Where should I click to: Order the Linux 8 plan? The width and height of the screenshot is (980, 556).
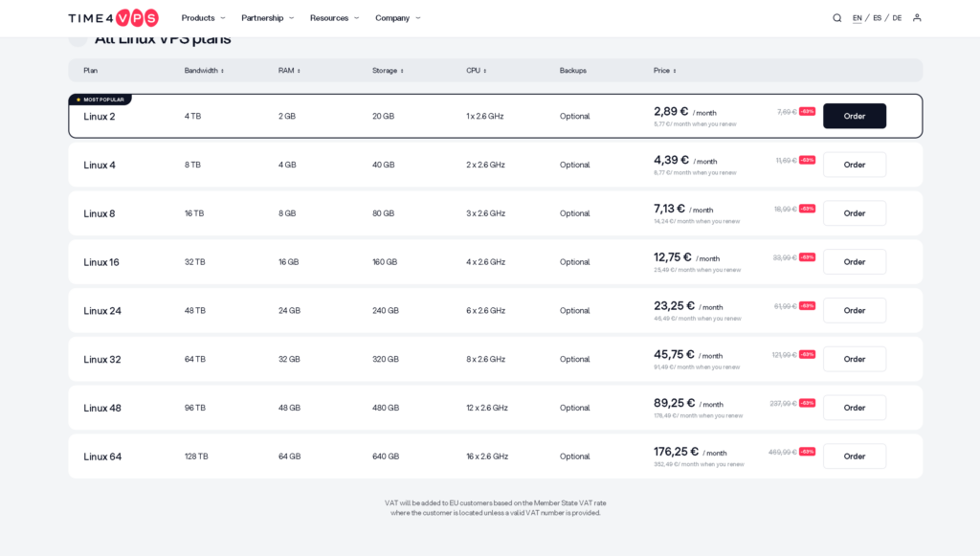coord(855,213)
